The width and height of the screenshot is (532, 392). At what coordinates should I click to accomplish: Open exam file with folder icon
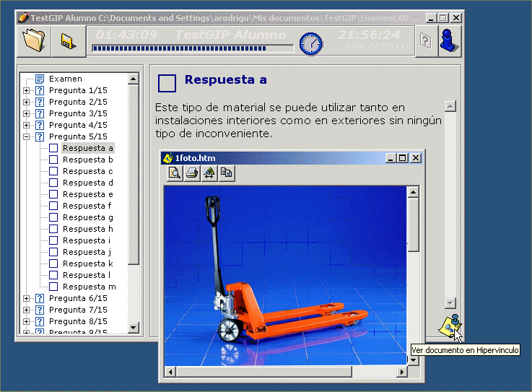[34, 41]
